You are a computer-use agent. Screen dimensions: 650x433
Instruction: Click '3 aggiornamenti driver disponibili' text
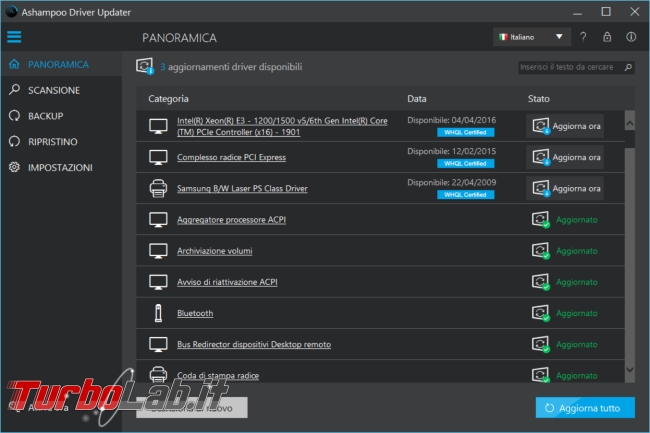pyautogui.click(x=231, y=67)
